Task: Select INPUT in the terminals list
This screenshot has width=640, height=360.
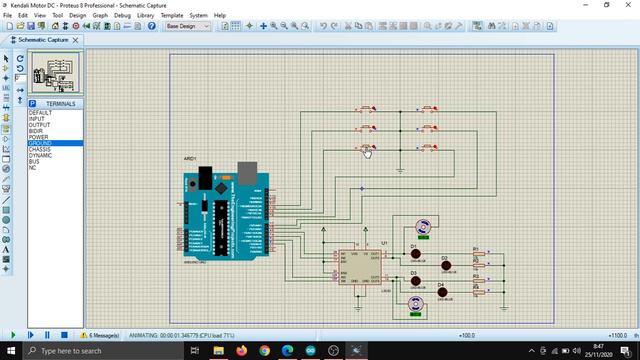Action: pyautogui.click(x=36, y=119)
